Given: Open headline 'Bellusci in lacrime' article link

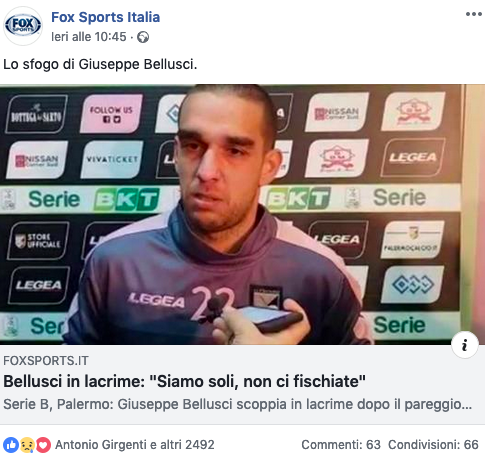Looking at the screenshot, I should coord(184,381).
